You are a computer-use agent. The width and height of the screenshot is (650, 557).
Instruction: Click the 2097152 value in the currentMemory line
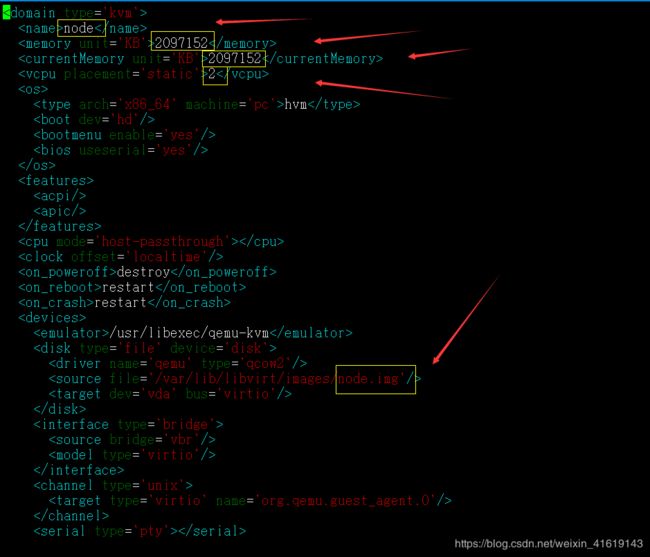pos(234,58)
